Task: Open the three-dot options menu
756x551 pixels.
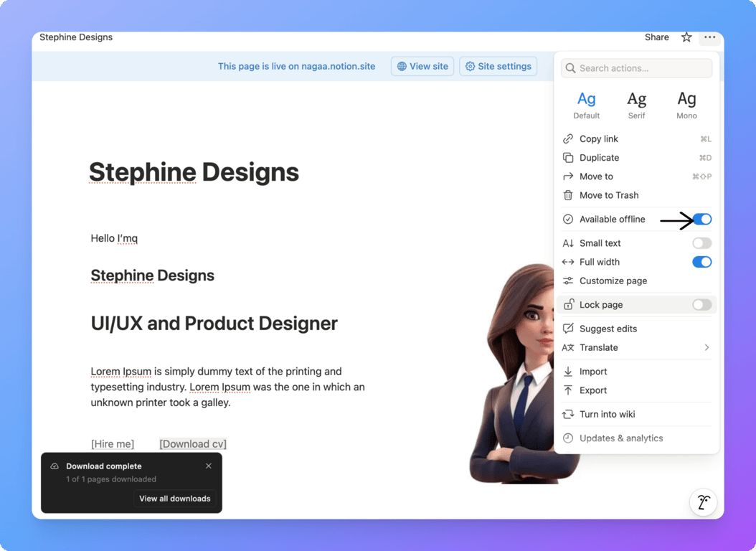Action: [709, 37]
